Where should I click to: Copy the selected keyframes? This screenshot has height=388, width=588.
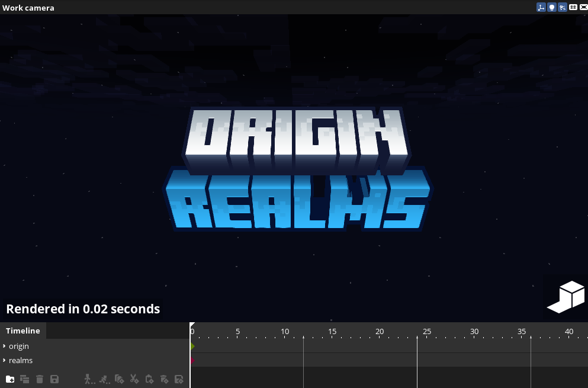[120, 379]
